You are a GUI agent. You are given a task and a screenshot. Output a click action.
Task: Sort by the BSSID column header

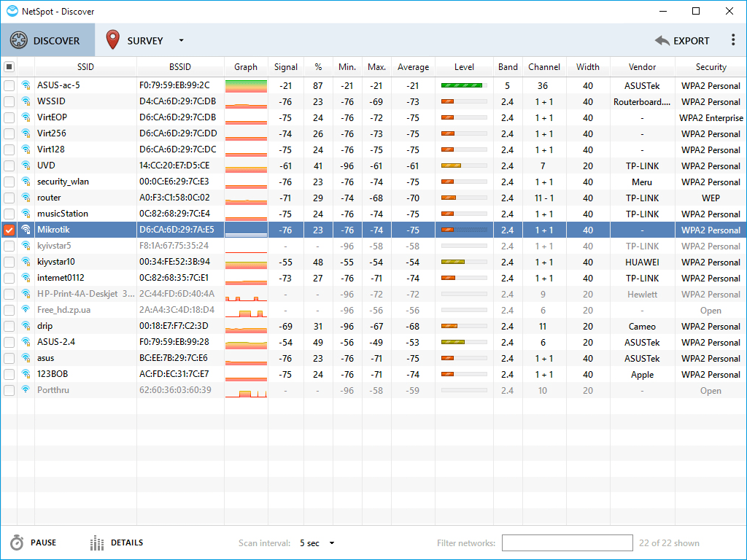tap(180, 67)
